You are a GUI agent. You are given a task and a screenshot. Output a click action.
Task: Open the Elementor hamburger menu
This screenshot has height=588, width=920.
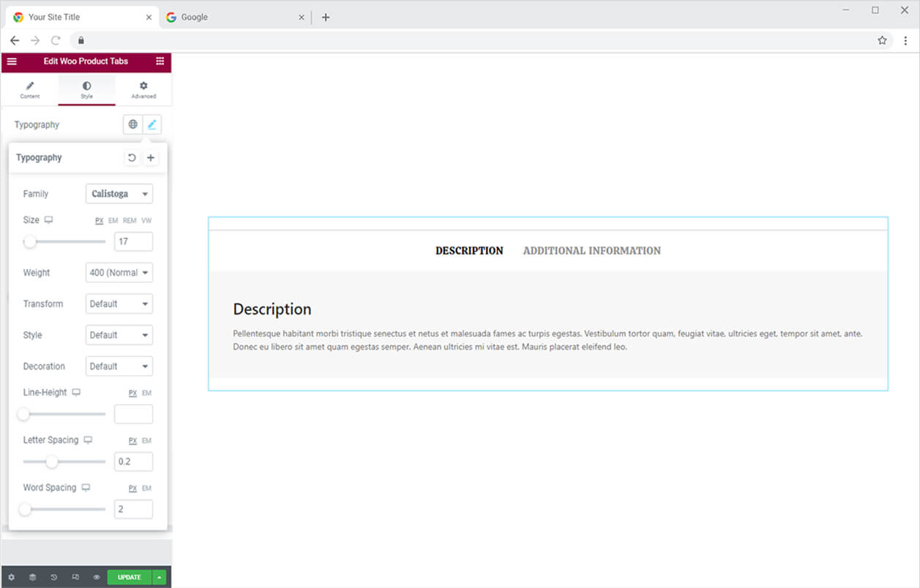[12, 61]
